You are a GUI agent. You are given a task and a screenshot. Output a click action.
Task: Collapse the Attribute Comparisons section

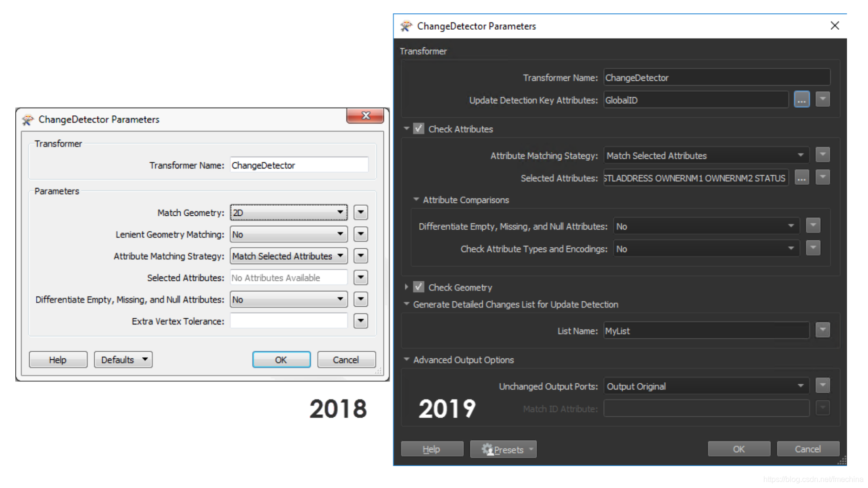tap(416, 199)
